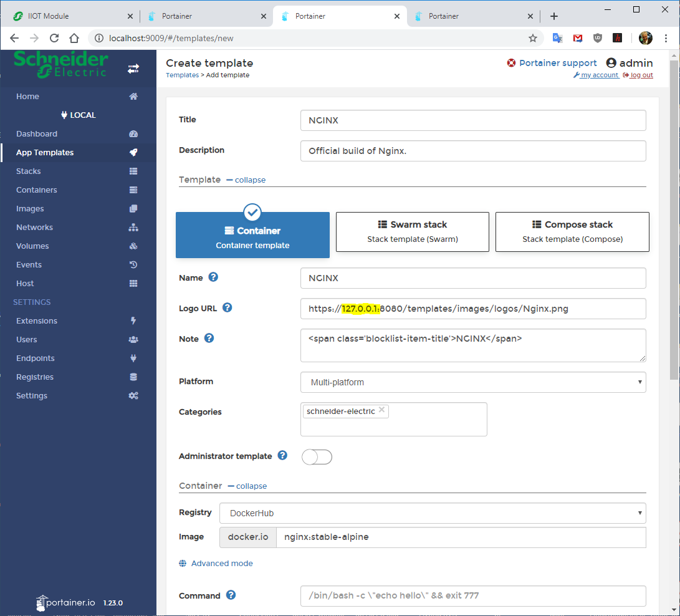This screenshot has width=680, height=616.
Task: Open the Name field help tooltip icon
Action: click(213, 277)
